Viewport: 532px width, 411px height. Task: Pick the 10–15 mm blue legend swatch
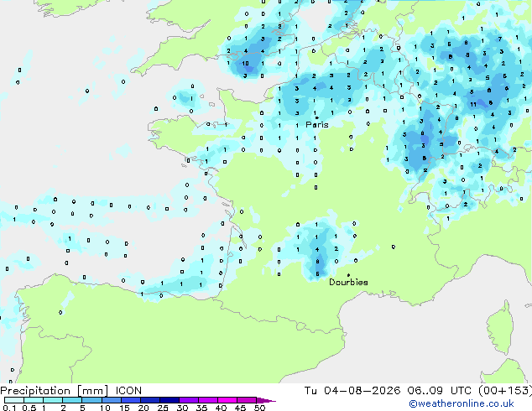112,400
